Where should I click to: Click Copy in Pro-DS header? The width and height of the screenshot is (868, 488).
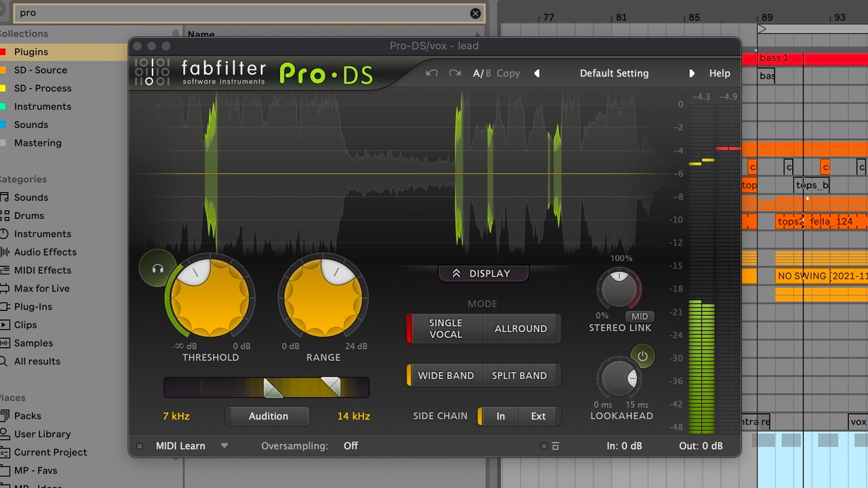[508, 73]
